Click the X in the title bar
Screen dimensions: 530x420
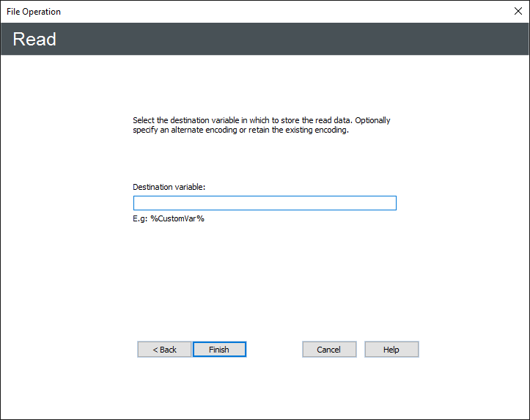point(518,11)
